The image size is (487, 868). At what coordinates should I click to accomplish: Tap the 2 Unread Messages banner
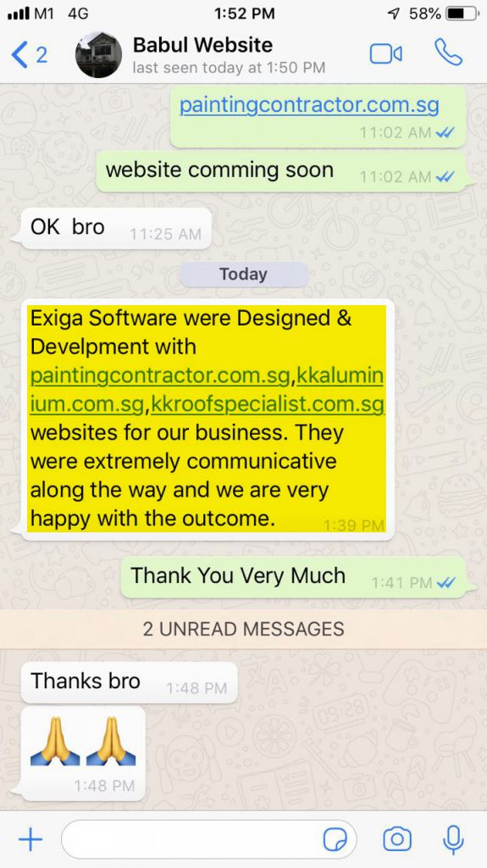click(244, 629)
